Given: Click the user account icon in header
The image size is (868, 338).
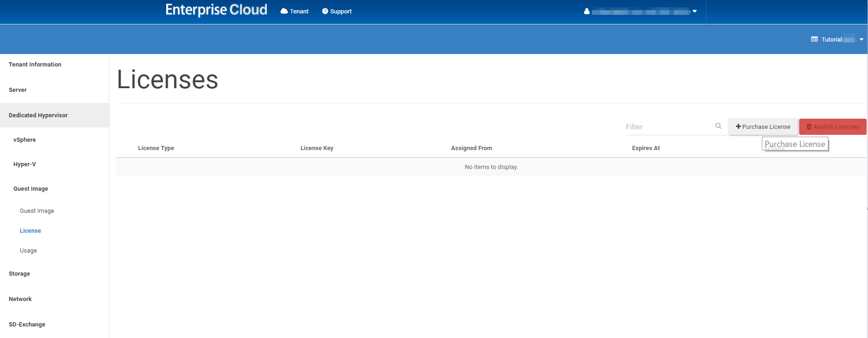Looking at the screenshot, I should 586,12.
